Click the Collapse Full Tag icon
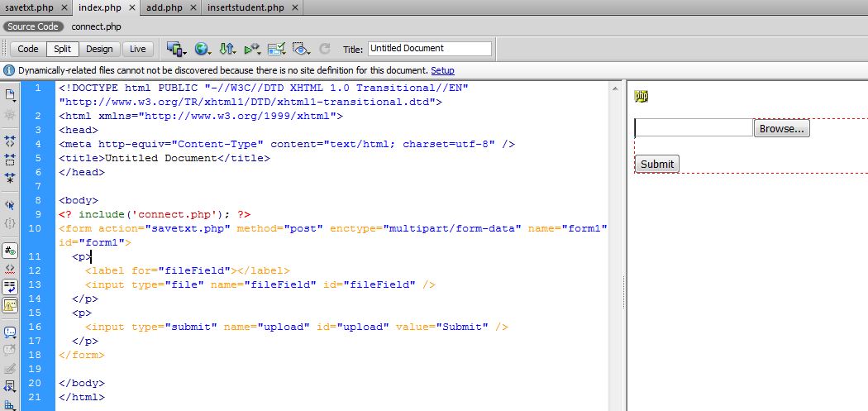Viewport: 868px width, 411px height. point(10,141)
